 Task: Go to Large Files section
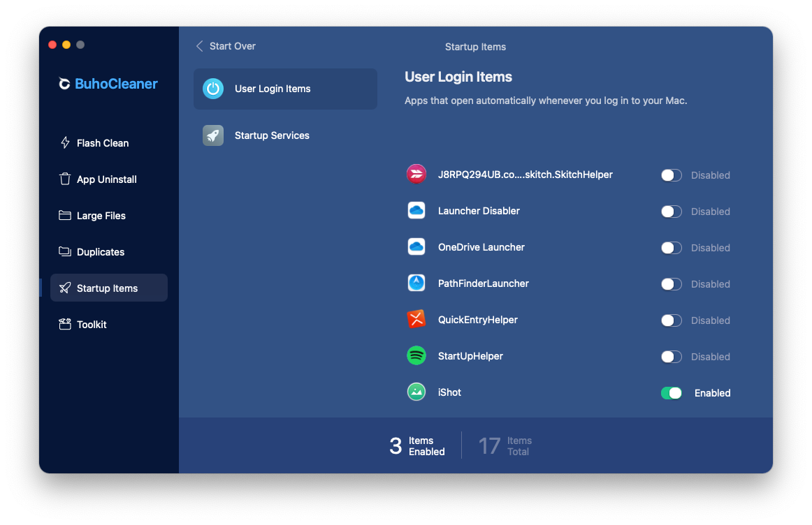(109, 215)
